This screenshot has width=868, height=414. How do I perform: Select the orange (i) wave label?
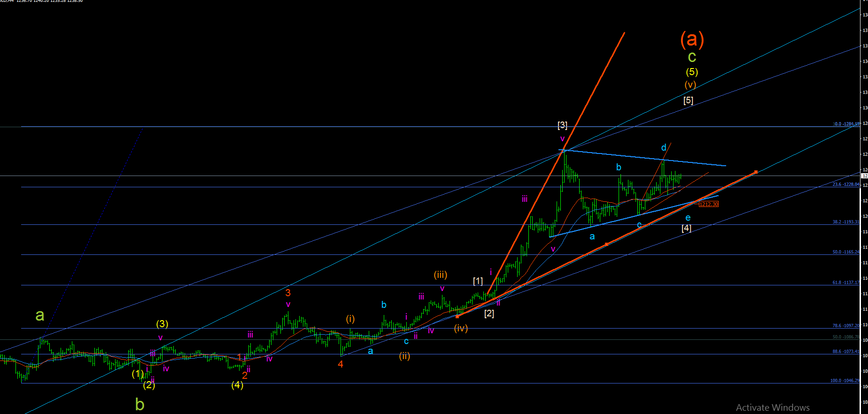(350, 319)
